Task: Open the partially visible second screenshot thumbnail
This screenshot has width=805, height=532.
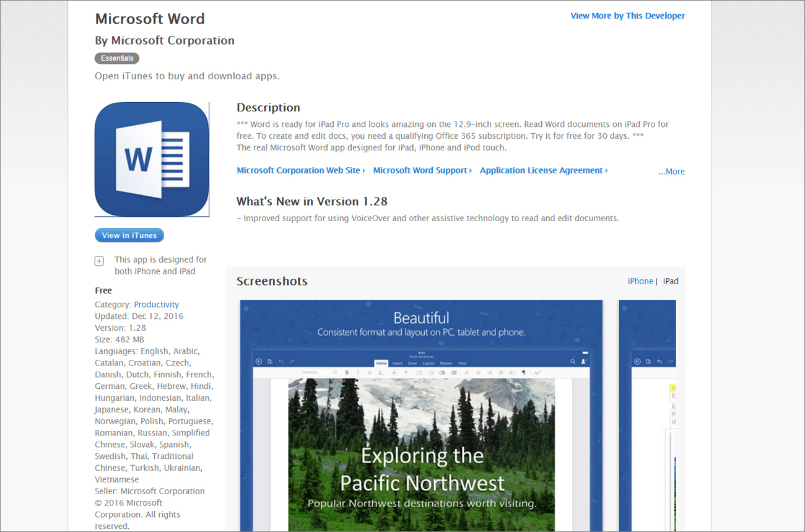Action: pos(648,416)
